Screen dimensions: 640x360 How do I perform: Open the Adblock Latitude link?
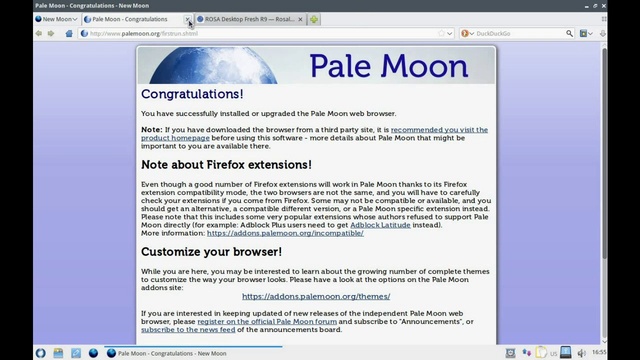click(x=380, y=225)
